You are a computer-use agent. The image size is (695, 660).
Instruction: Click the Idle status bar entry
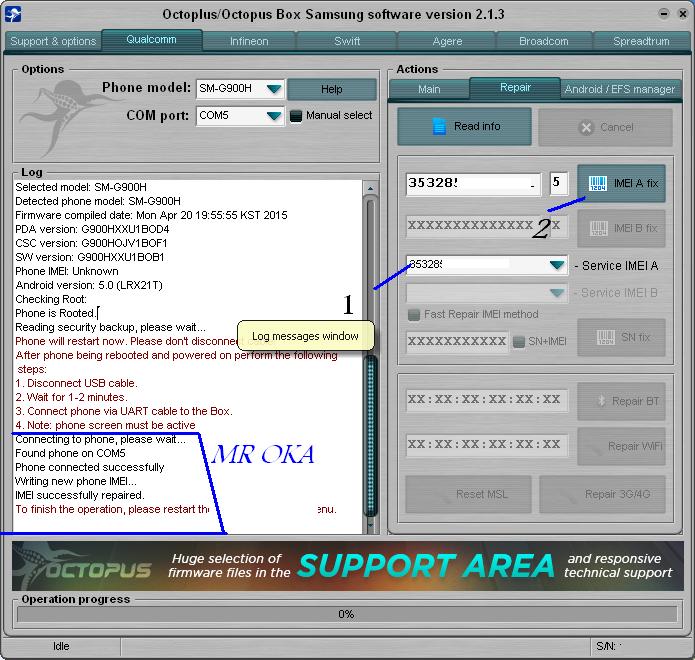pos(61,646)
